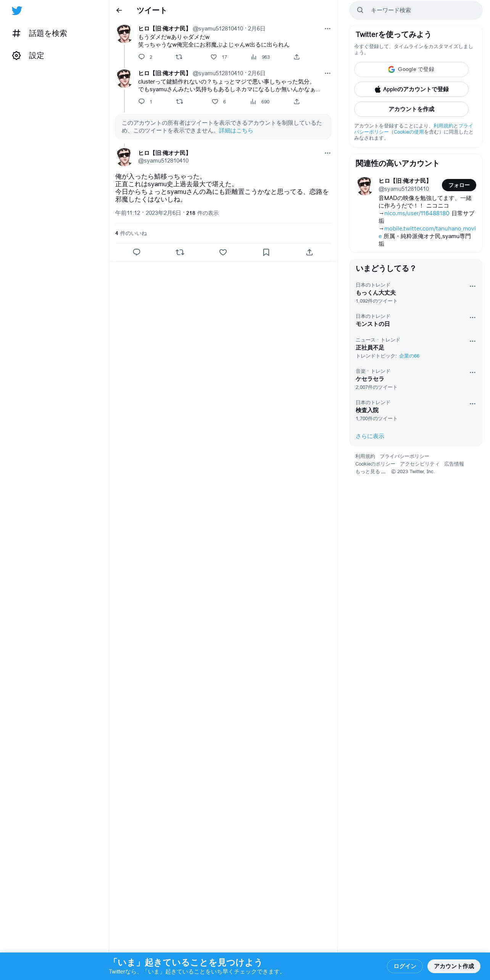Viewport: 490px width, 980px height.
Task: Open options for 検査入院 trend
Action: pos(472,404)
